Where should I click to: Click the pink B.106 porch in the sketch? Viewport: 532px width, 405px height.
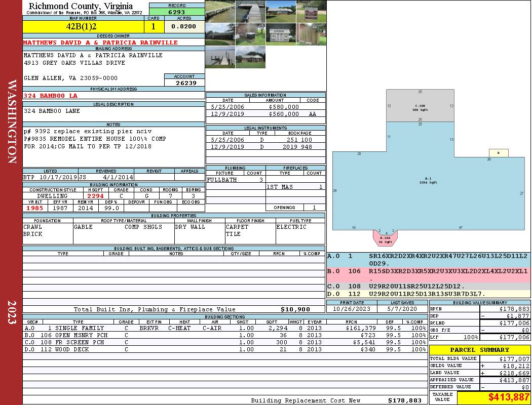[x=385, y=236]
